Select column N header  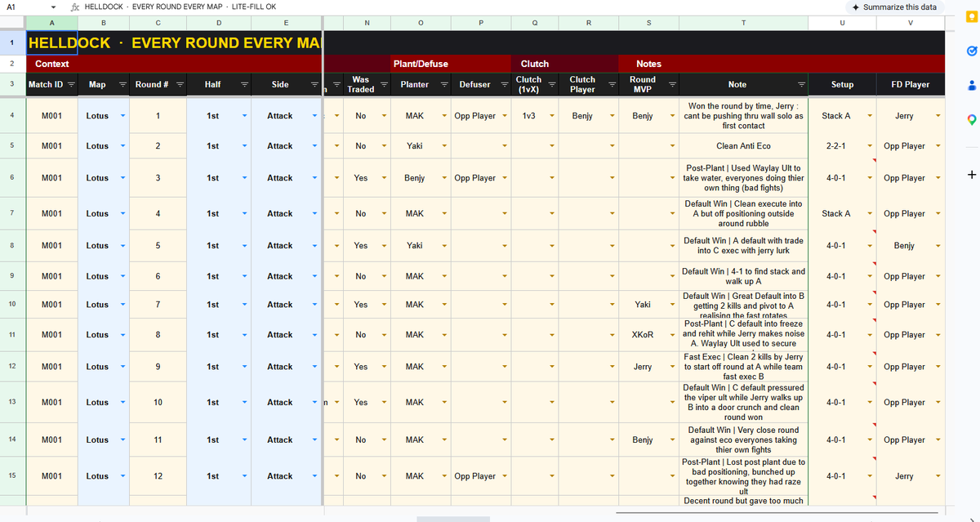(366, 24)
